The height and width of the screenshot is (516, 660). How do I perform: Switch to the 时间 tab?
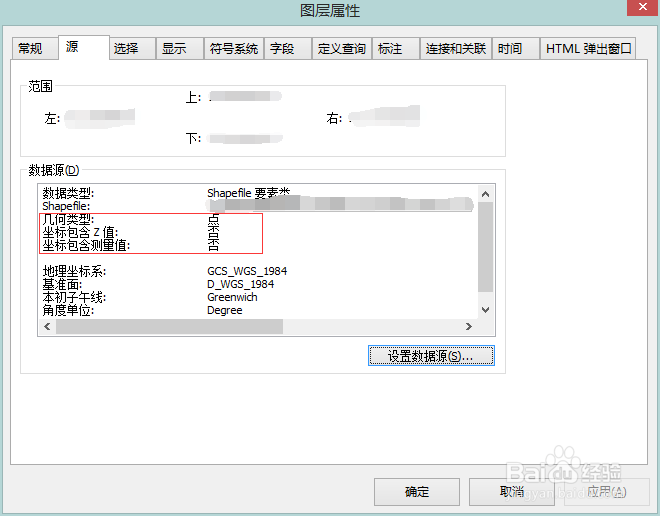(516, 48)
